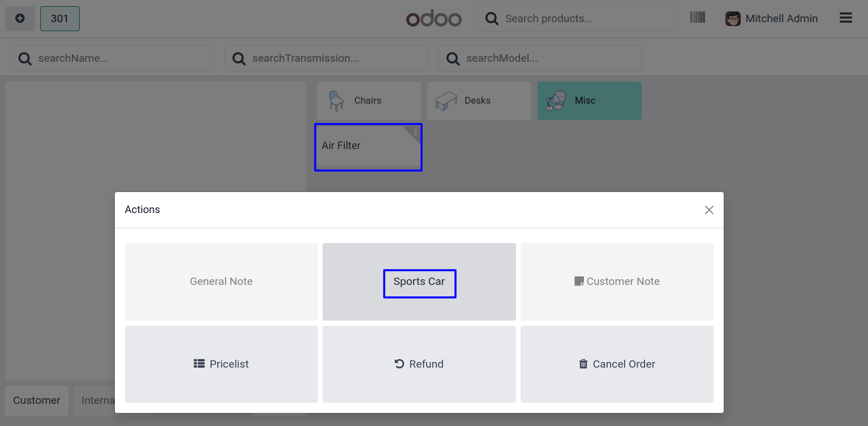The height and width of the screenshot is (426, 868).
Task: Click Cancel Order
Action: pyautogui.click(x=617, y=364)
